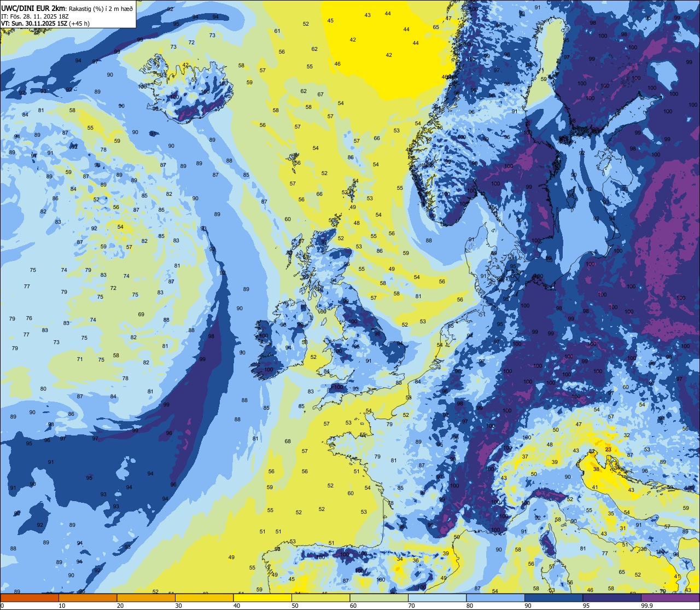Image resolution: width=700 pixels, height=610 pixels.
Task: Select the 20–30% legend color segment
Action: click(146, 597)
